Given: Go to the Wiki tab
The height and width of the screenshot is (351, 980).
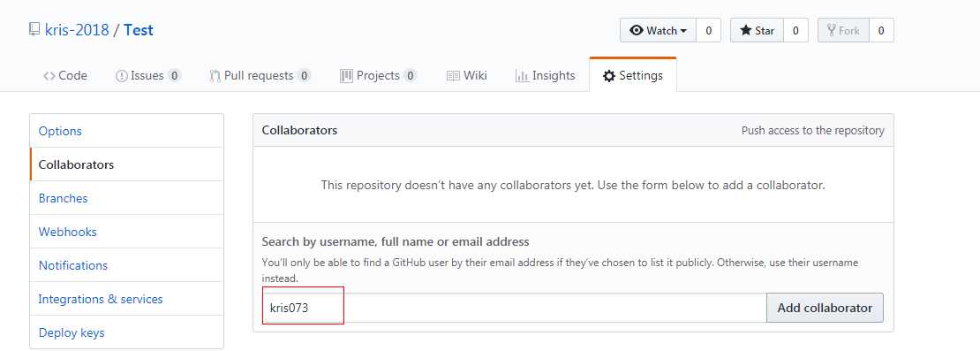Looking at the screenshot, I should [467, 76].
